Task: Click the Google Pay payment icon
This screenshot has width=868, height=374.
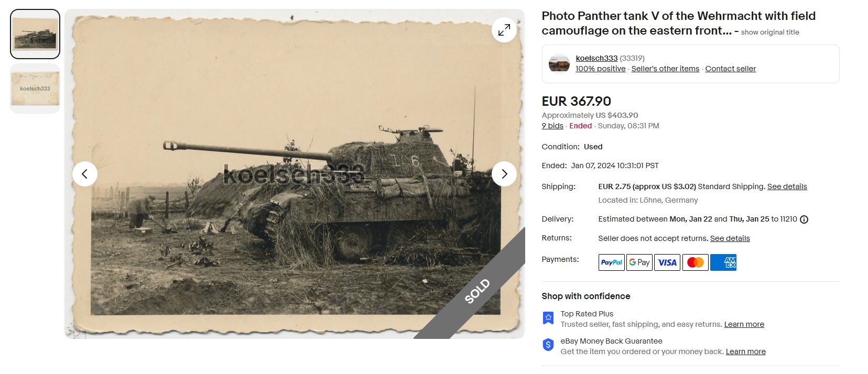Action: (x=639, y=262)
